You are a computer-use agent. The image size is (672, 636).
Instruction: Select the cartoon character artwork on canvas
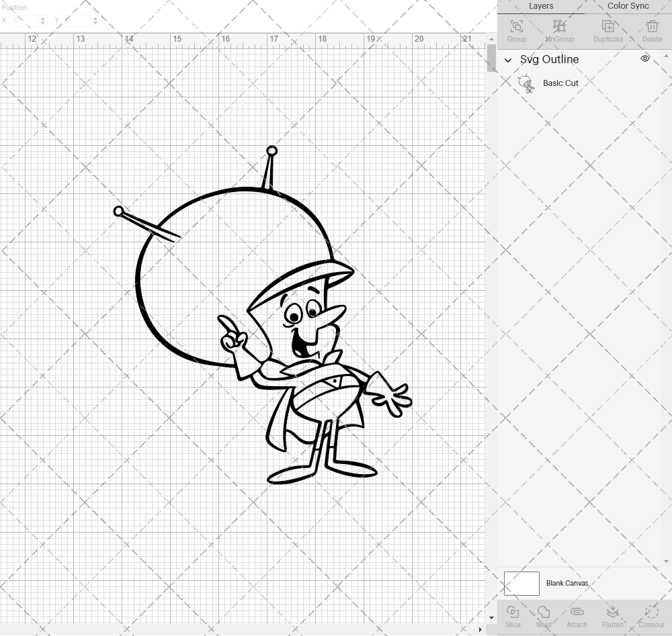(x=262, y=316)
